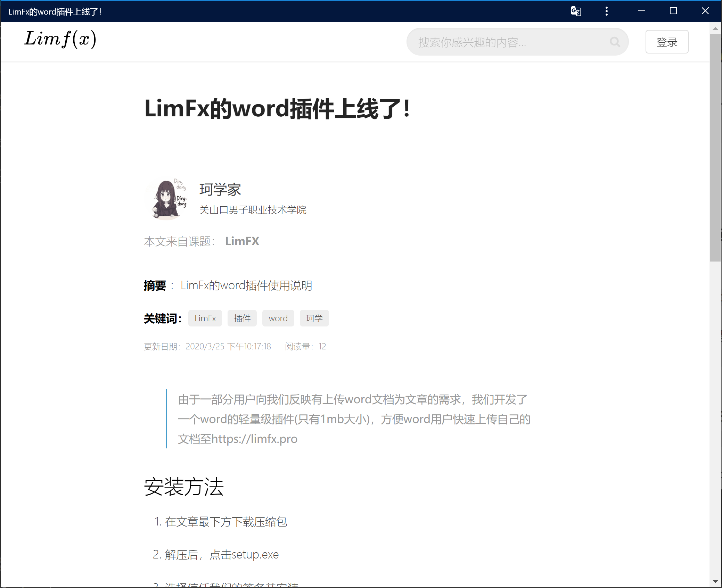
Task: Select the 珂学 keyword tag
Action: coord(314,318)
